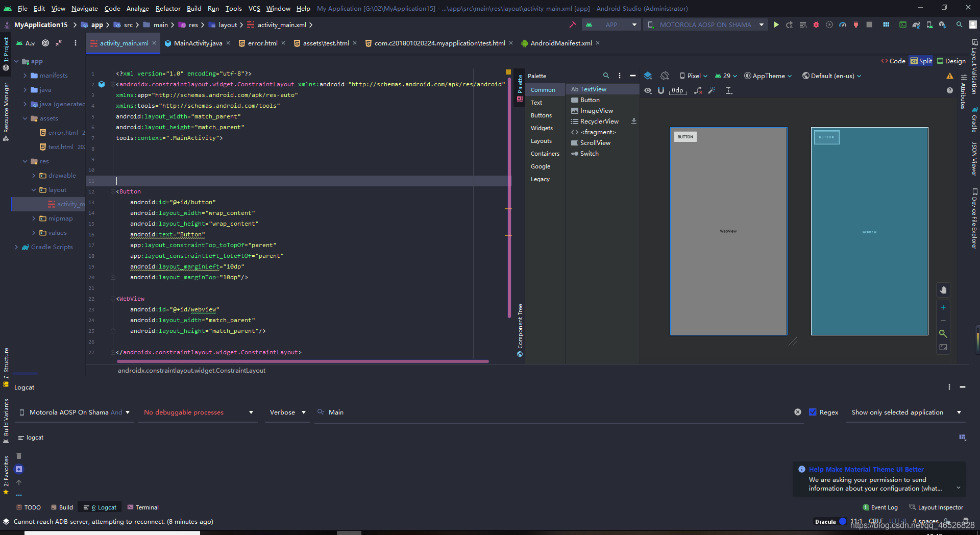Open the Refactor menu
Screen dimensions: 980x535
click(x=168, y=8)
